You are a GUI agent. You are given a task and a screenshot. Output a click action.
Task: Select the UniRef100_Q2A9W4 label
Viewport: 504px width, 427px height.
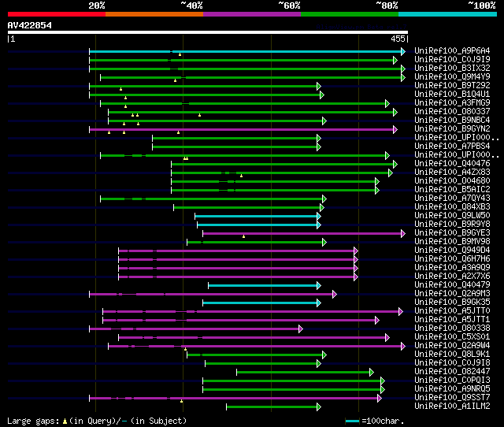tap(452, 346)
